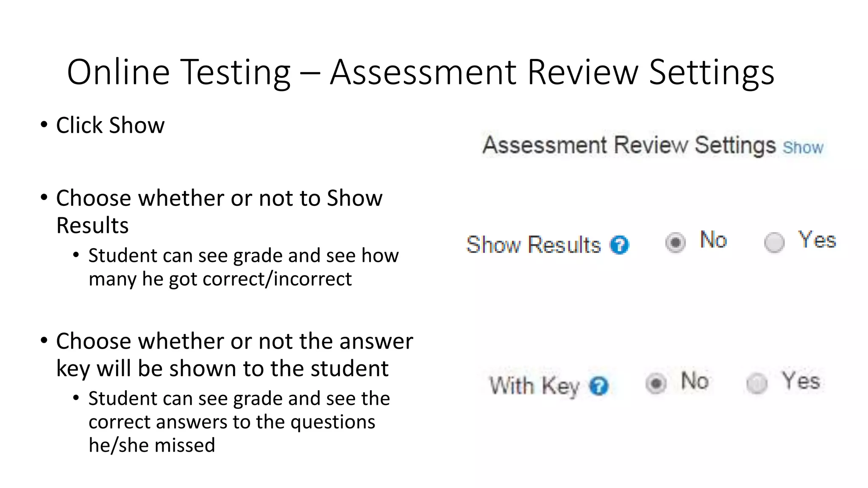
Task: Select the No radio button for Show Results
Action: pos(675,243)
